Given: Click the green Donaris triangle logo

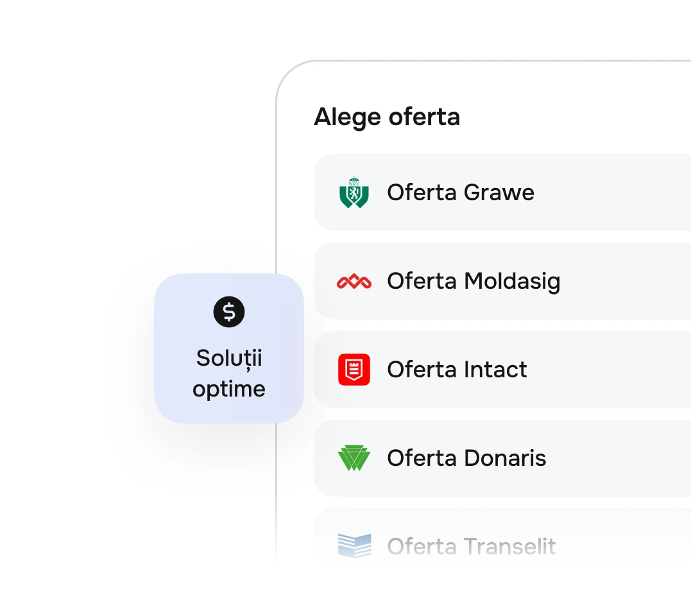Looking at the screenshot, I should (x=354, y=458).
